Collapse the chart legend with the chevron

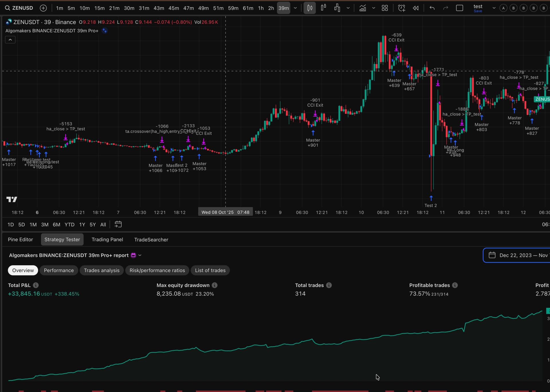coord(10,39)
